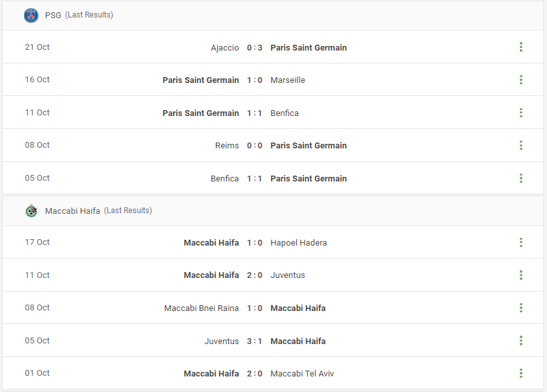Click more options for 11 Oct PSG-Benfica
547x392 pixels.
521,113
